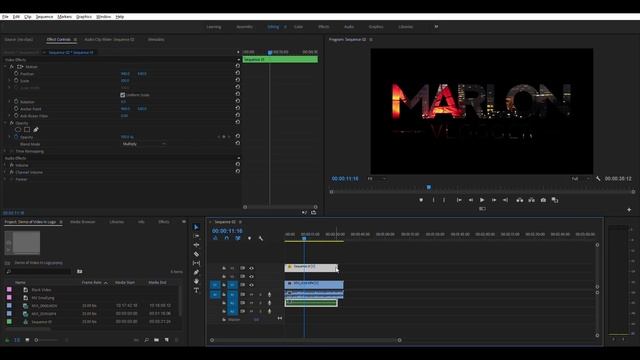Open the Full playback resolution dropdown
The width and height of the screenshot is (640, 360).
click(x=580, y=179)
